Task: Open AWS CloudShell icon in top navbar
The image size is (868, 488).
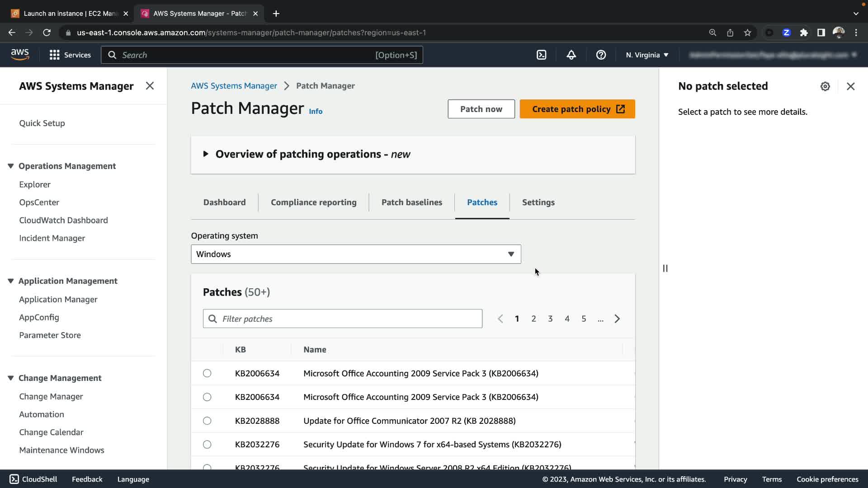Action: 541,55
